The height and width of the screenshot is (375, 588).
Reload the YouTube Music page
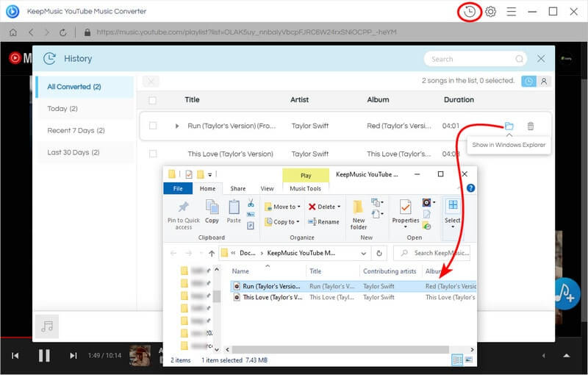point(63,32)
